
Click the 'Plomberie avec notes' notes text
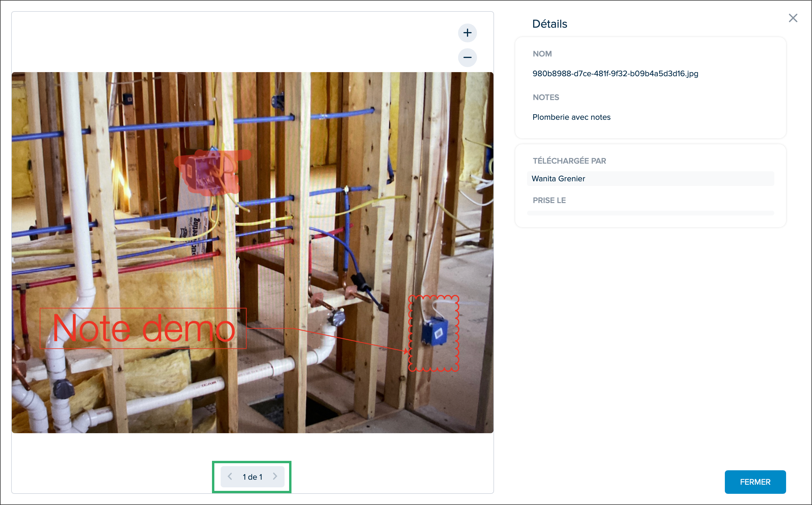point(571,117)
